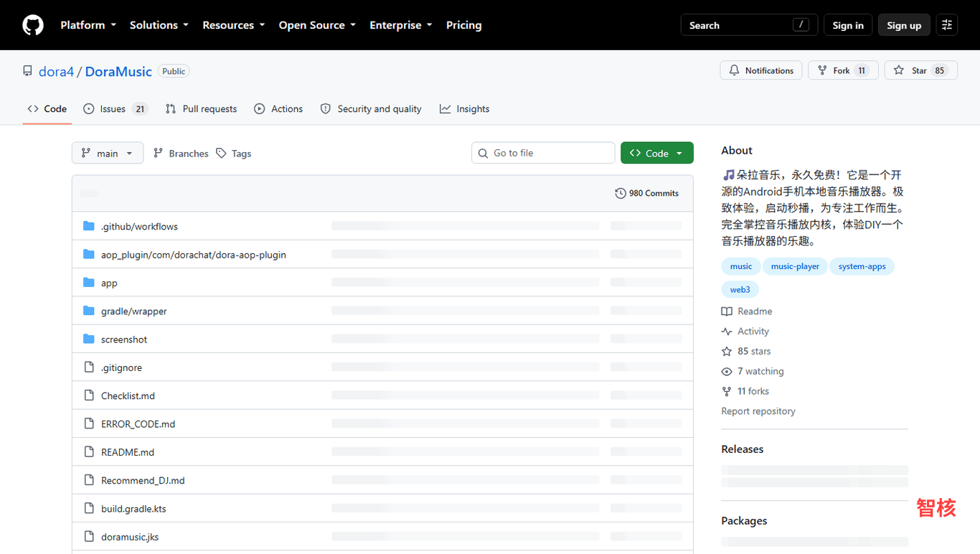Expand the Solutions menu

click(x=159, y=25)
